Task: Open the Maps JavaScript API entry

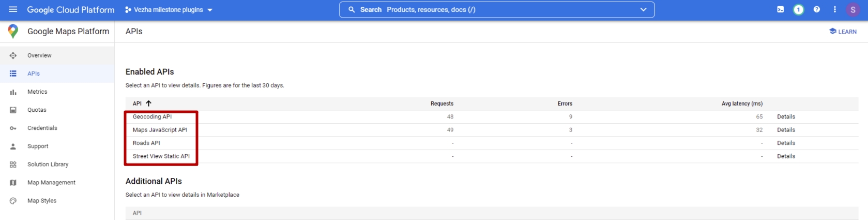Action: click(160, 130)
